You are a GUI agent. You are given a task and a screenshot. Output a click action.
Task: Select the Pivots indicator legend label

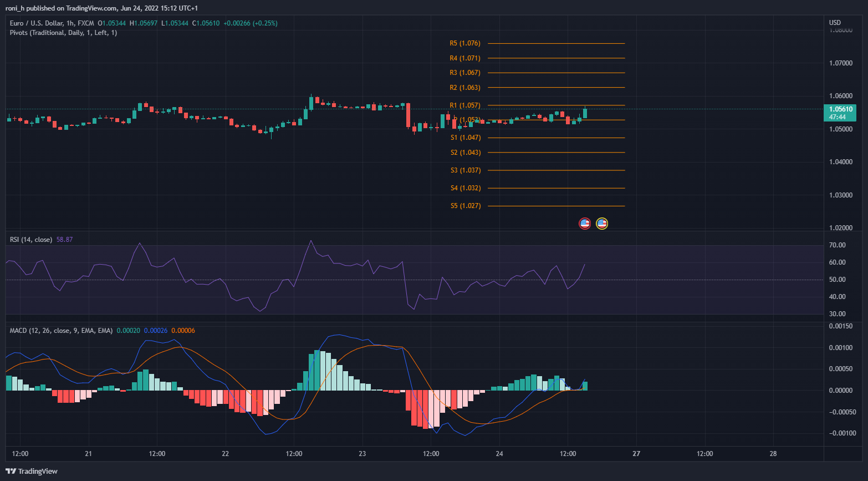(63, 33)
